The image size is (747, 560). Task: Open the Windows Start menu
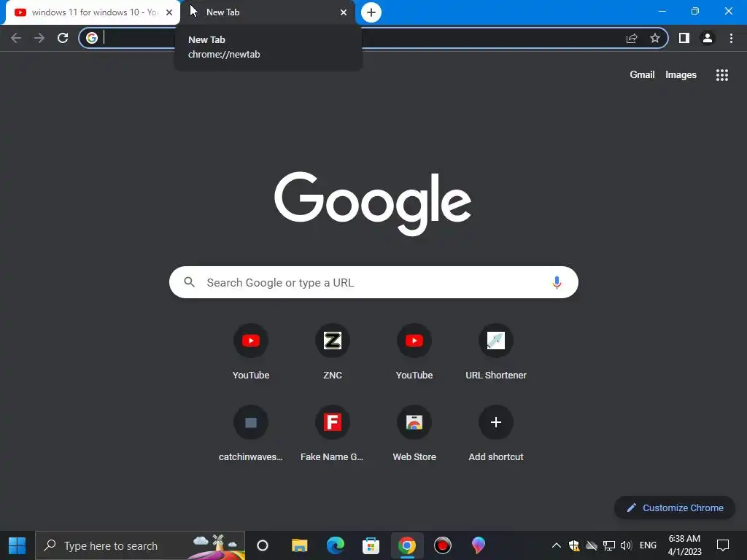(x=18, y=545)
